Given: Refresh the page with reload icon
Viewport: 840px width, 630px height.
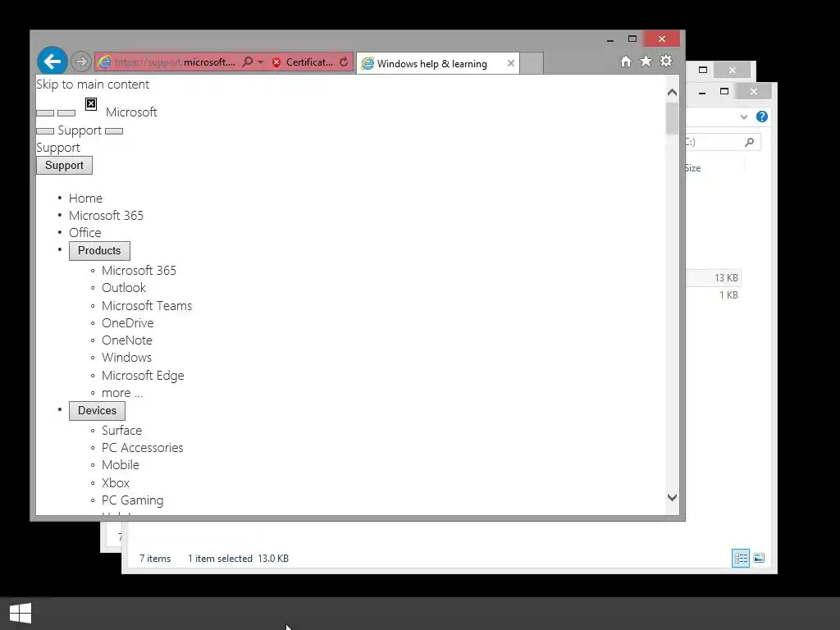Looking at the screenshot, I should (x=344, y=62).
